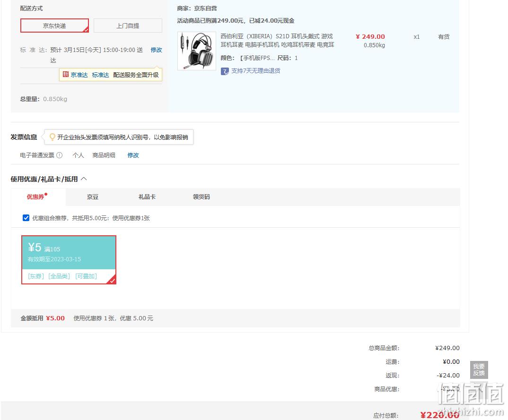Click the 总商品金额 ¥249.00 value
Screen dimensions: 508x420
[447, 348]
